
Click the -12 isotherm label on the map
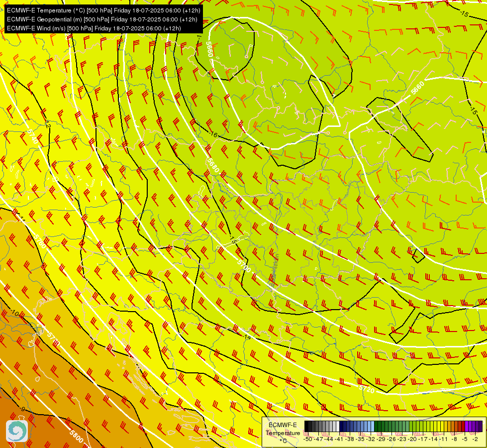(x=47, y=125)
